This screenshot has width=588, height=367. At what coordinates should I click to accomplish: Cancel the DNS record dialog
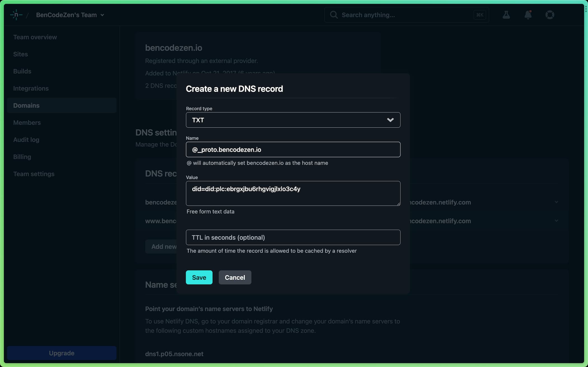pos(235,277)
